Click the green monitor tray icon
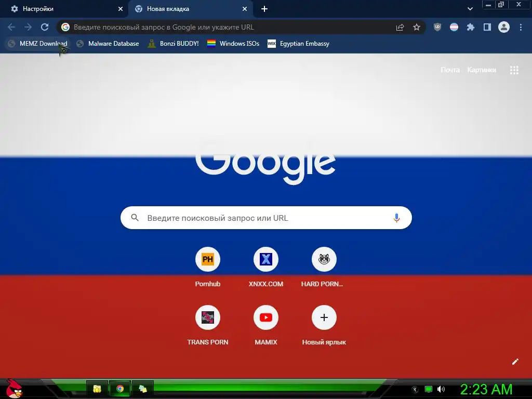Image resolution: width=532 pixels, height=399 pixels. (429, 389)
